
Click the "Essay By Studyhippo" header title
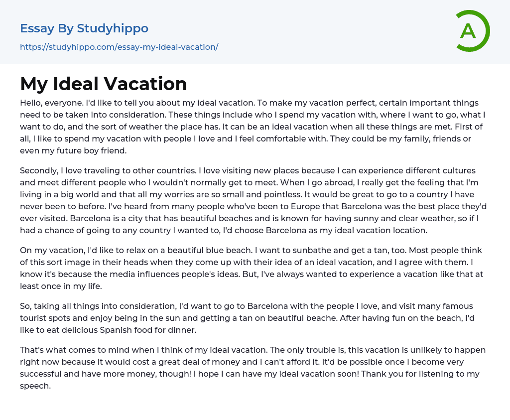(84, 28)
